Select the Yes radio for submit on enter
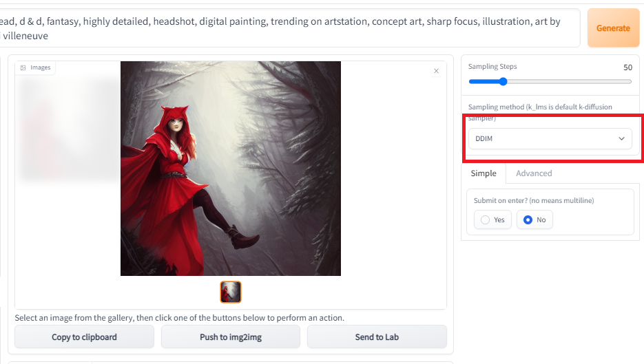The image size is (644, 364). coord(486,220)
